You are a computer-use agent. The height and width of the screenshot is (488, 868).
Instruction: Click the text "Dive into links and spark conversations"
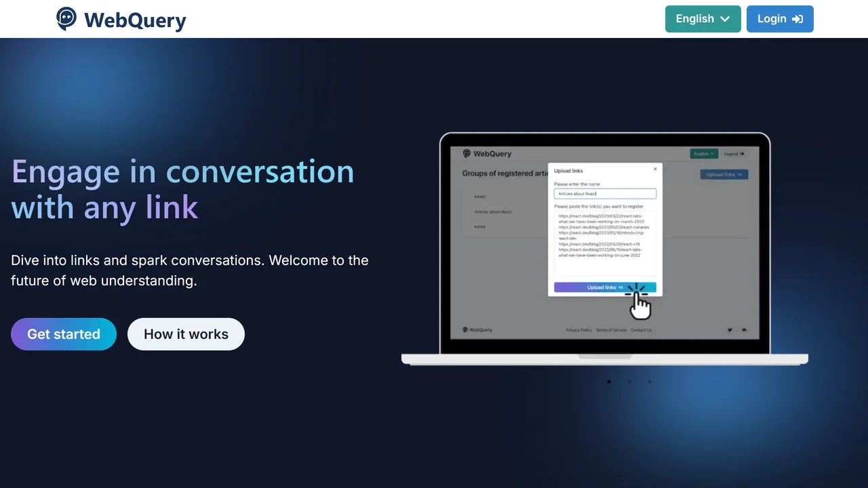click(x=138, y=260)
